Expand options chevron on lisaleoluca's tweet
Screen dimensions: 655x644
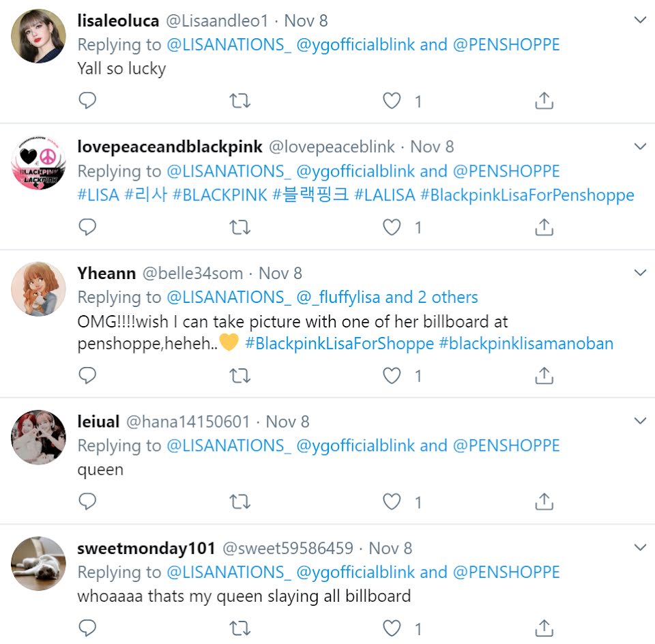pyautogui.click(x=640, y=20)
